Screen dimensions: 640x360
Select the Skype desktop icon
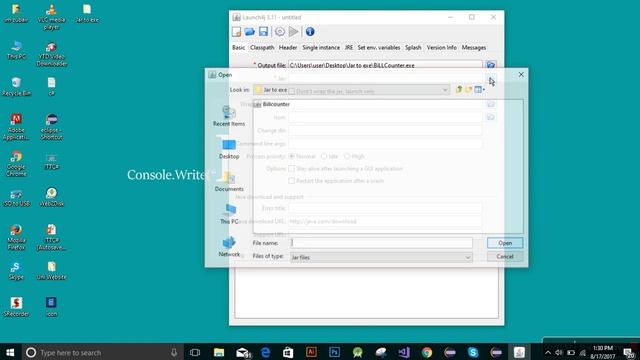17,271
